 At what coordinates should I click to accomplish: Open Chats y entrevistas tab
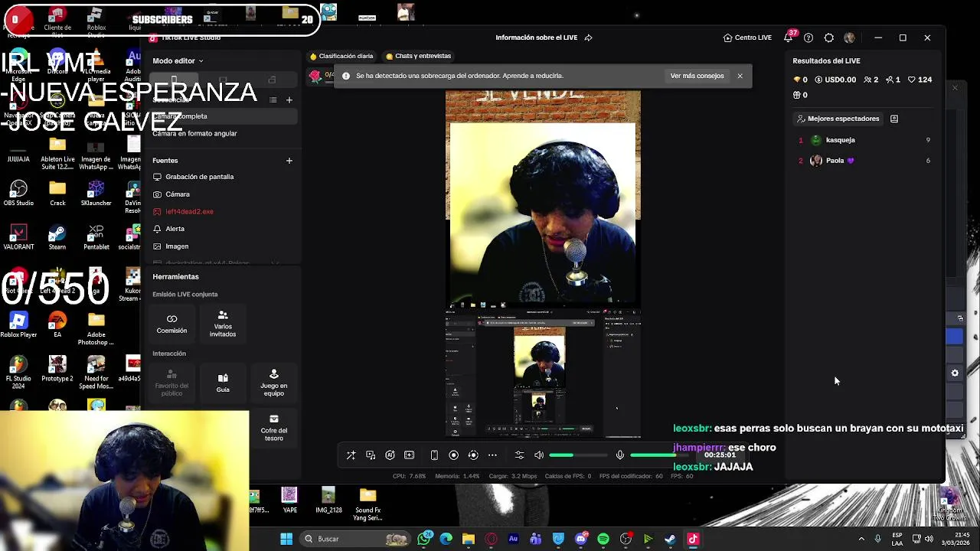tap(418, 56)
